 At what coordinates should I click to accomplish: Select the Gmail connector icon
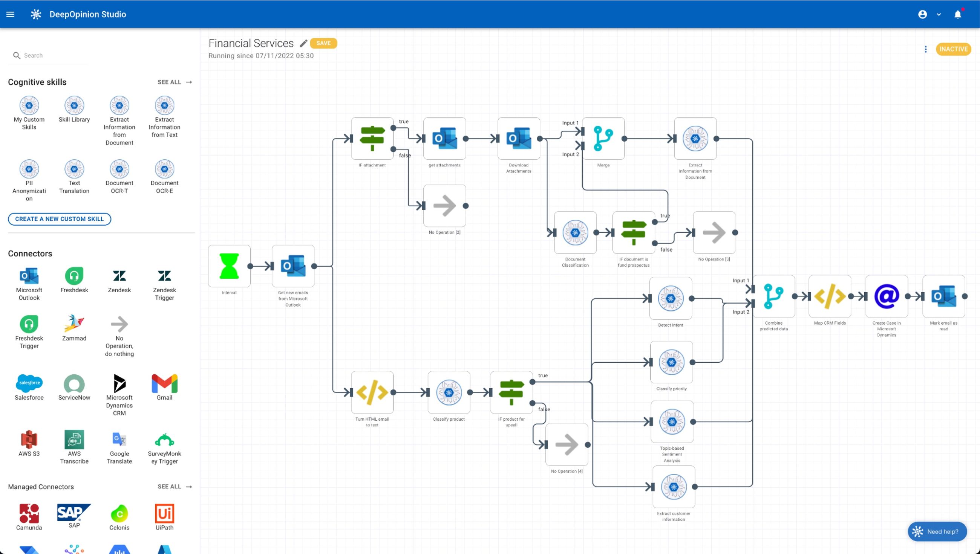(164, 383)
